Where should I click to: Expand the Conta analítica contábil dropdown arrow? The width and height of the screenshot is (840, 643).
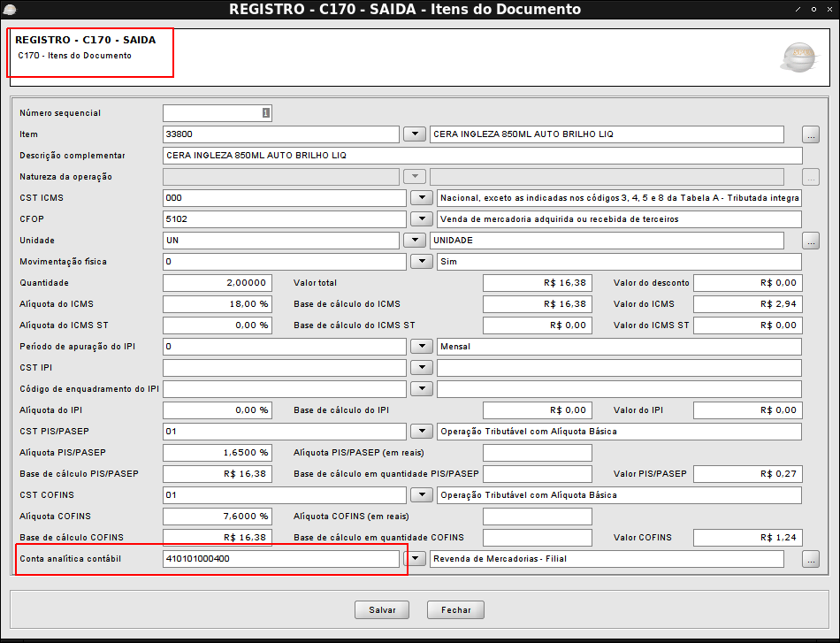coord(415,558)
